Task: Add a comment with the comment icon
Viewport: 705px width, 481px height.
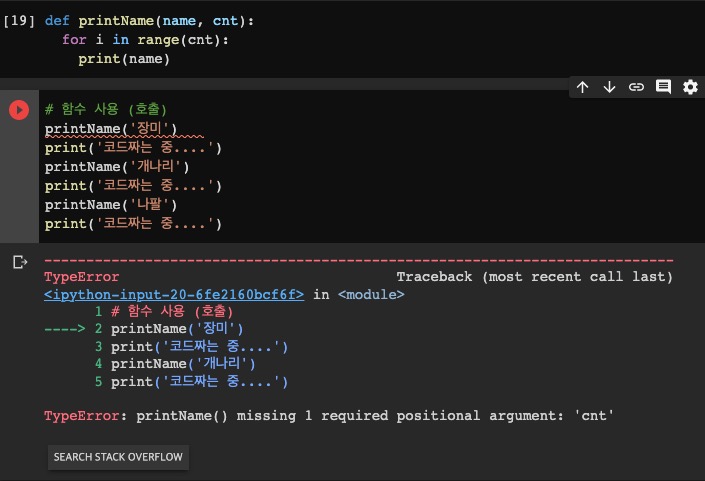Action: (663, 87)
